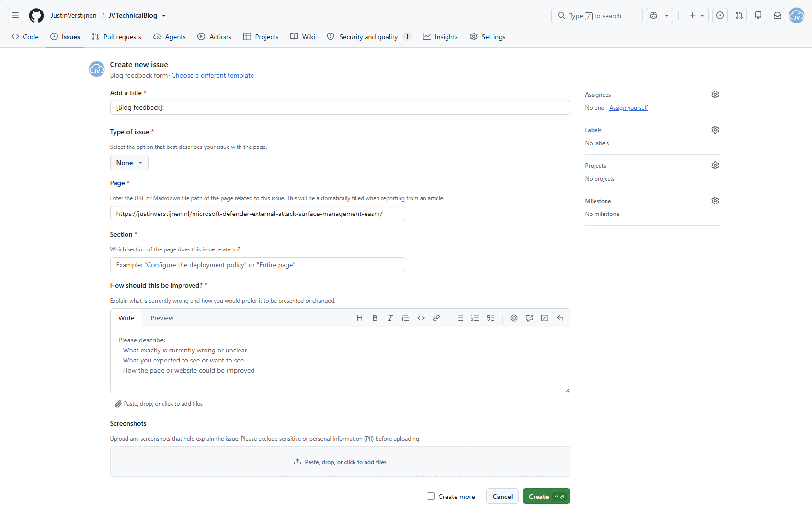
Task: Click the issue title input field
Action: point(340,107)
